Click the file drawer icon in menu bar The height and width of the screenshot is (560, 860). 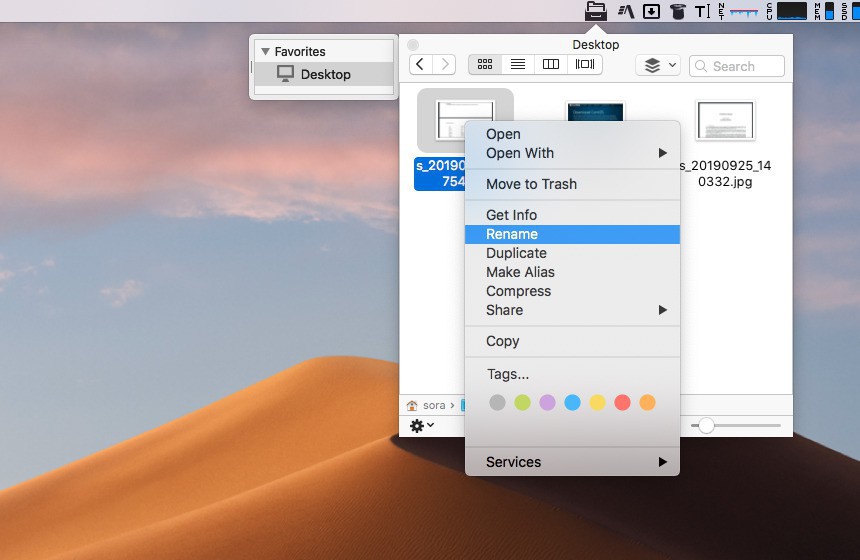596,11
